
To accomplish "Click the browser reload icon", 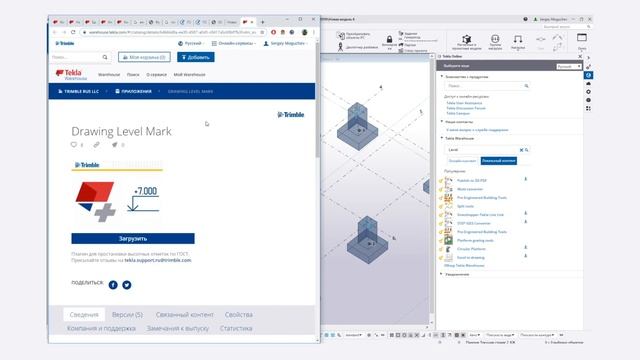I will click(x=73, y=32).
